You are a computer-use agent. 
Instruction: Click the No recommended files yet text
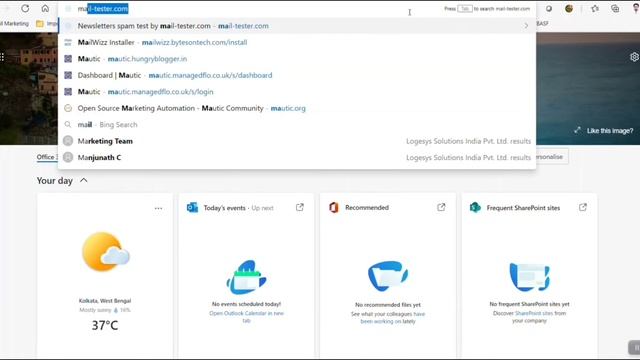388,305
